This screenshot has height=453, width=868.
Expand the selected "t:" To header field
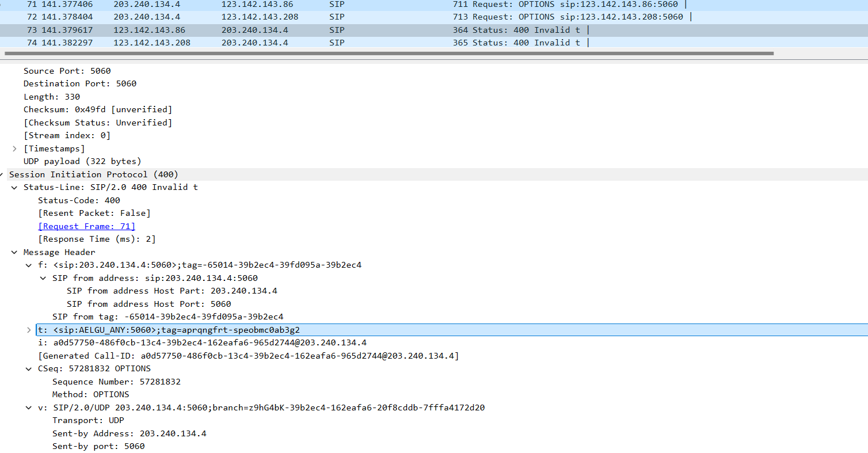pyautogui.click(x=28, y=329)
